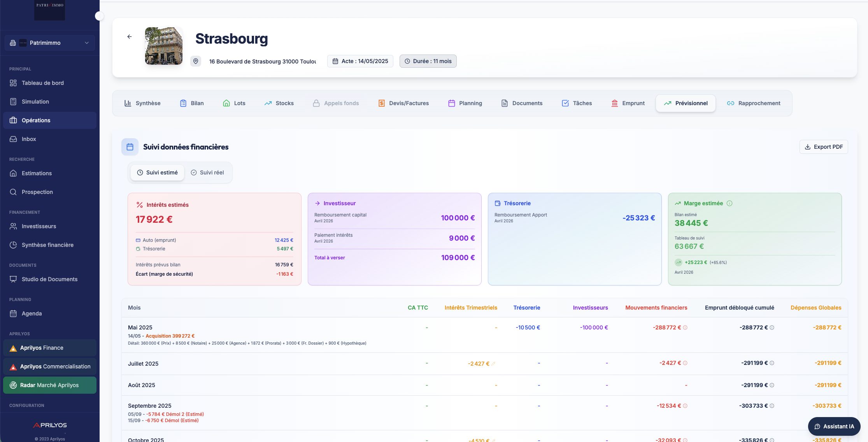Open the Assistant IA chat

point(834,426)
